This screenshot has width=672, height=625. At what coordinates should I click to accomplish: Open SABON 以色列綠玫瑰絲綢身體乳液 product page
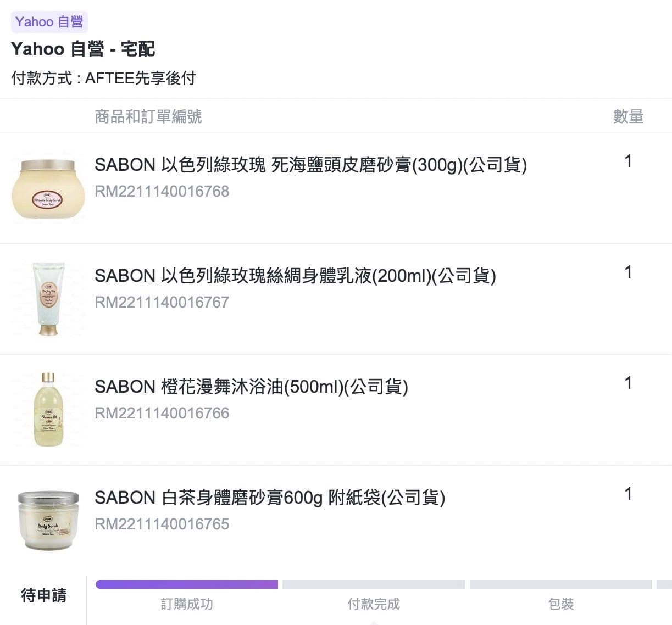tap(296, 276)
